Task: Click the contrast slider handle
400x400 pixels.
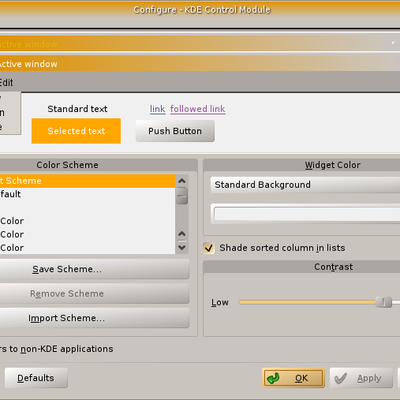Action: pos(384,302)
